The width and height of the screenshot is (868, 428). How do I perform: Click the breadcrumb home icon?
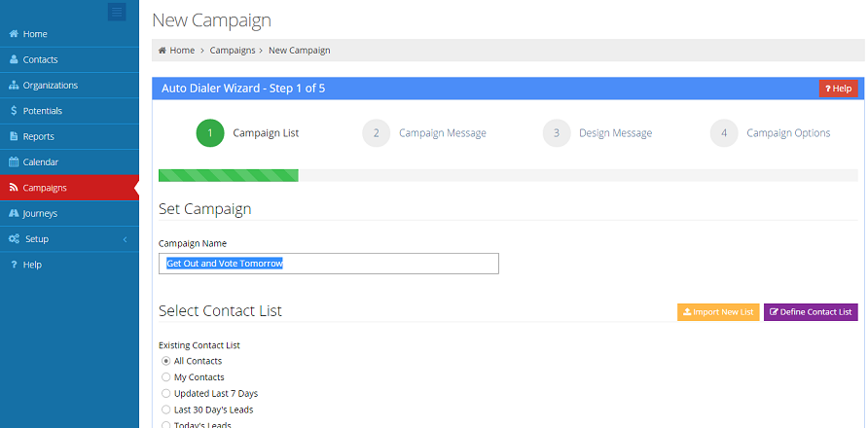pyautogui.click(x=163, y=51)
